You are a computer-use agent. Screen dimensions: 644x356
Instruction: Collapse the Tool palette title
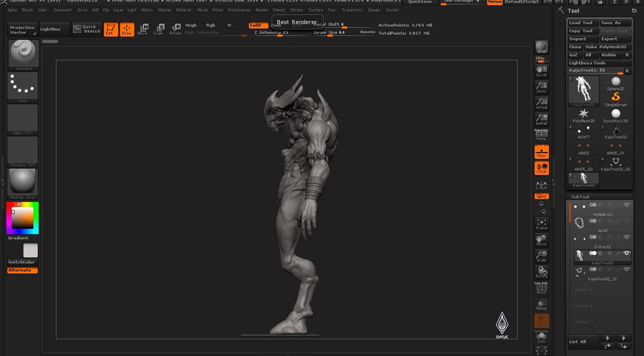[x=573, y=11]
